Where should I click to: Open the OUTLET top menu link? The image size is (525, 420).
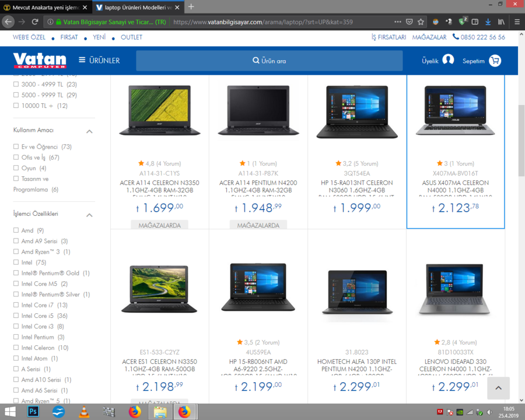[132, 37]
